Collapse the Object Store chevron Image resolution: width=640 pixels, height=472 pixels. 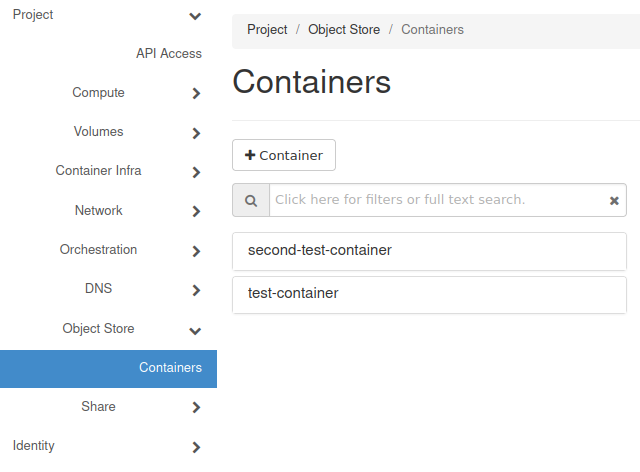(195, 330)
